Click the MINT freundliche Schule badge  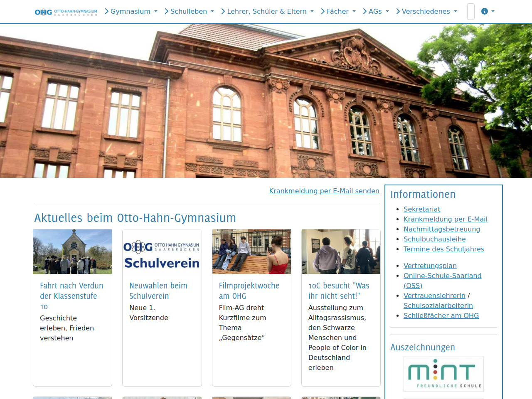tap(443, 374)
